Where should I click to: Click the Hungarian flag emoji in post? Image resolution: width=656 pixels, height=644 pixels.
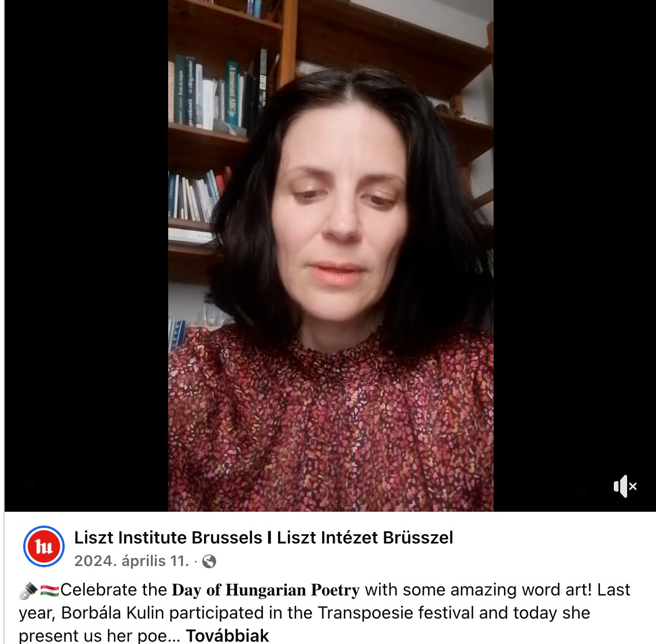click(49, 590)
